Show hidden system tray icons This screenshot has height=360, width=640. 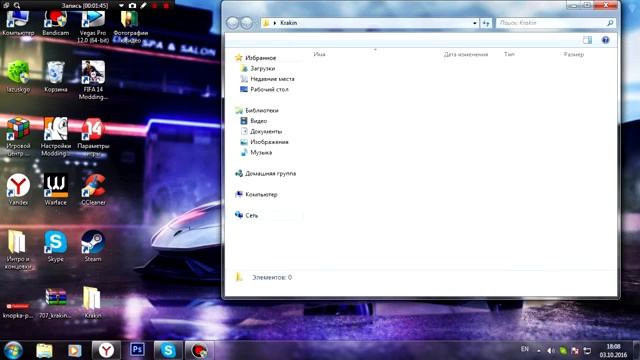539,351
